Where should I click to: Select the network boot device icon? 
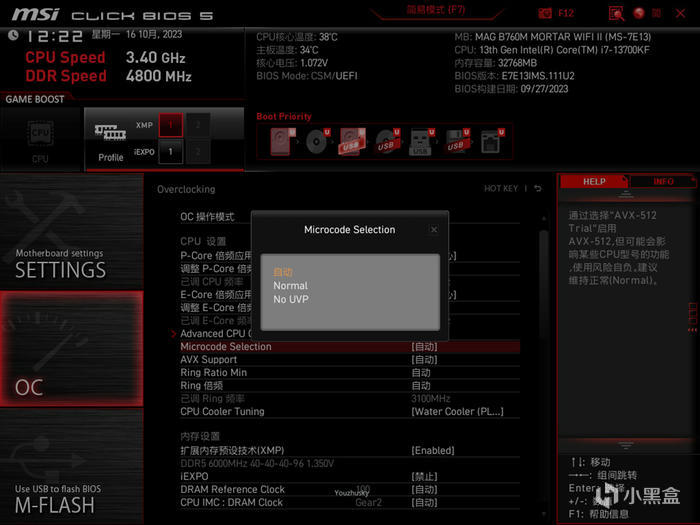[x=492, y=142]
